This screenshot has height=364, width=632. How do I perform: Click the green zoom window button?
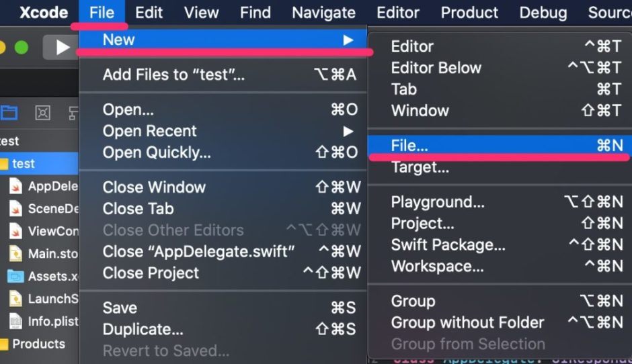click(22, 48)
